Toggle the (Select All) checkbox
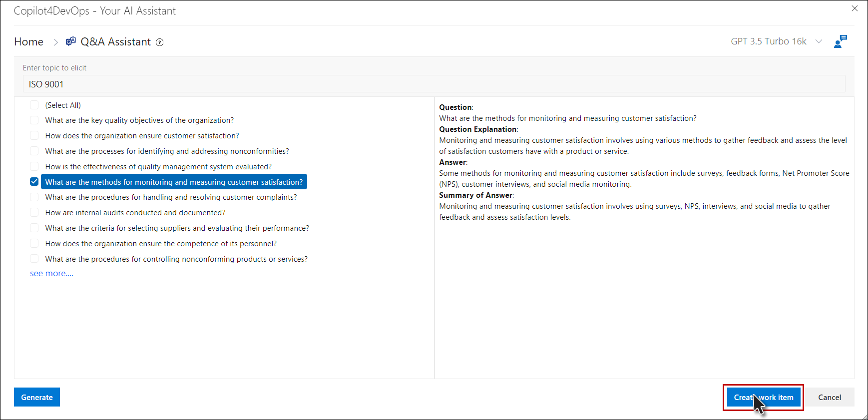 [34, 105]
